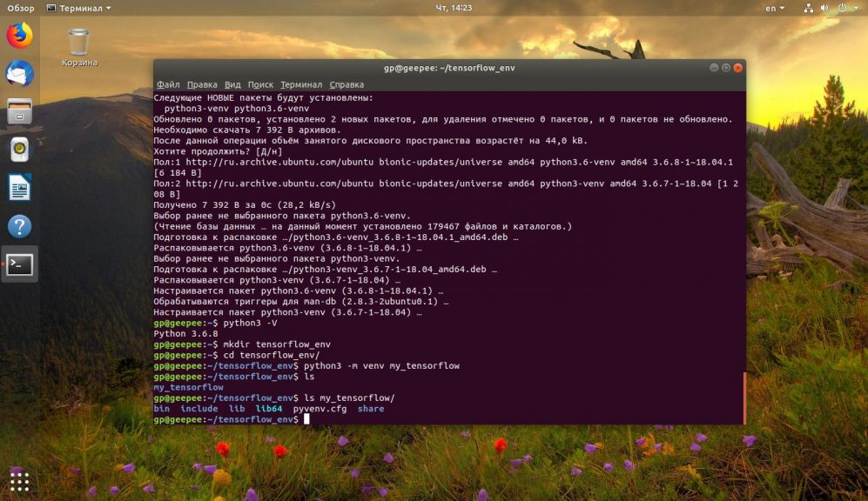This screenshot has width=868, height=501.
Task: Click 'Python 3.6.8' version output
Action: (x=185, y=334)
